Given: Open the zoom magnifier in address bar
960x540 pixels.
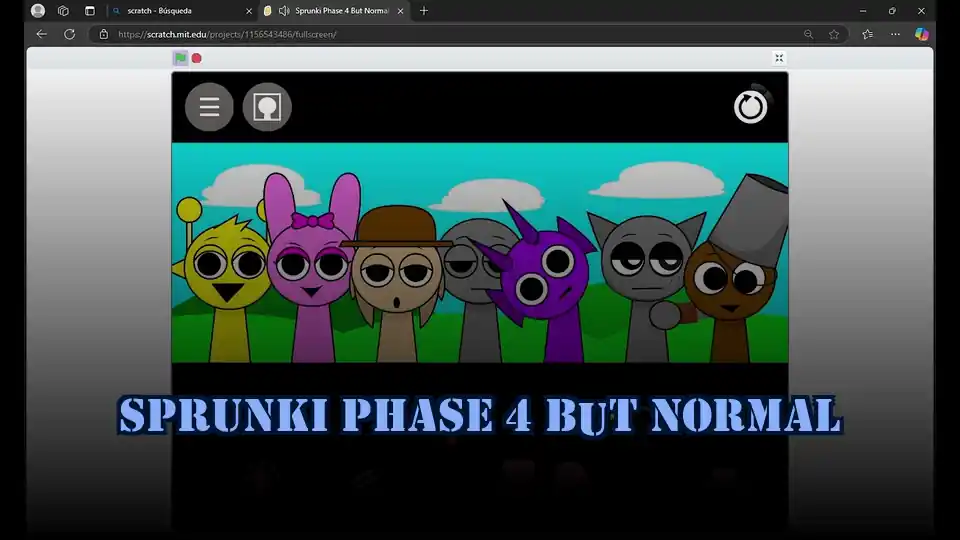Looking at the screenshot, I should click(808, 34).
